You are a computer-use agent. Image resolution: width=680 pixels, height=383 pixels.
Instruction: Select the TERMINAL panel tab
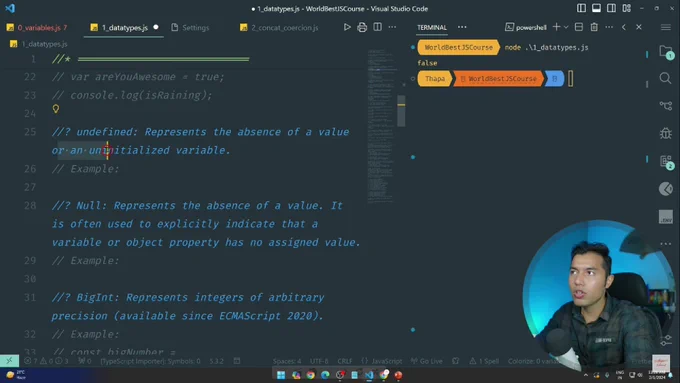point(432,27)
